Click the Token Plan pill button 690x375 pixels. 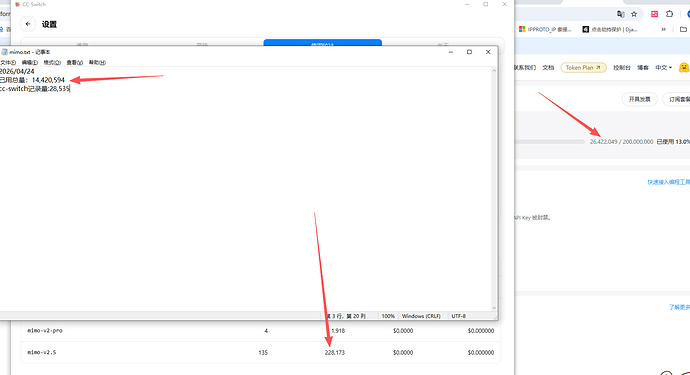tap(583, 68)
